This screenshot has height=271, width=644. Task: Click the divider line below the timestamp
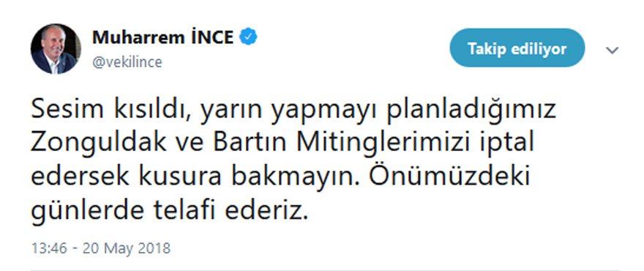(325, 270)
